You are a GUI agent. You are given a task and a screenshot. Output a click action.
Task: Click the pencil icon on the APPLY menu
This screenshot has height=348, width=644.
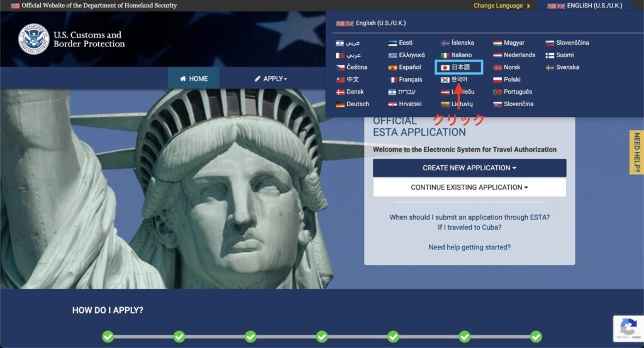click(x=257, y=79)
